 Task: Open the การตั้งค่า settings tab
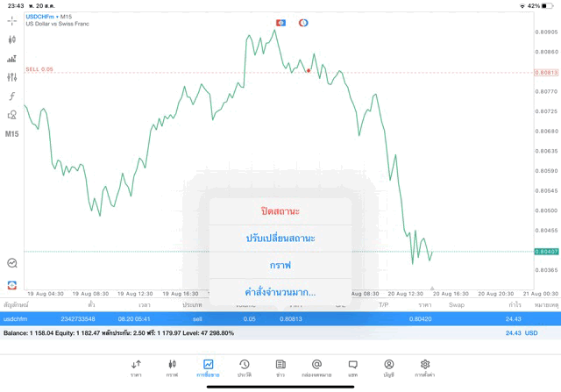coord(425,367)
